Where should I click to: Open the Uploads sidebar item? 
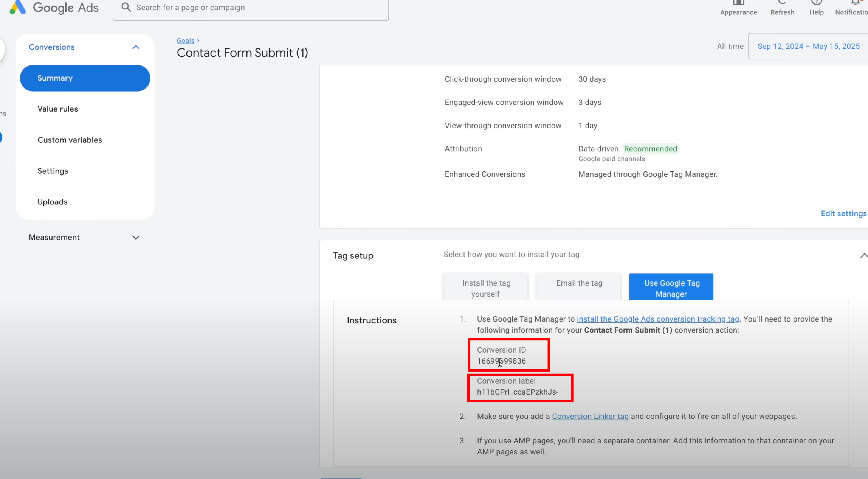click(53, 202)
